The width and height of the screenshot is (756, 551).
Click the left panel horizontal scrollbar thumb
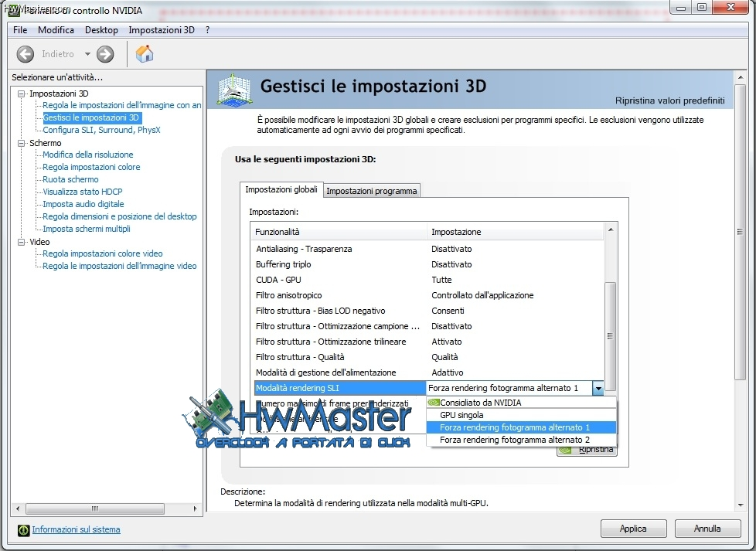(94, 508)
